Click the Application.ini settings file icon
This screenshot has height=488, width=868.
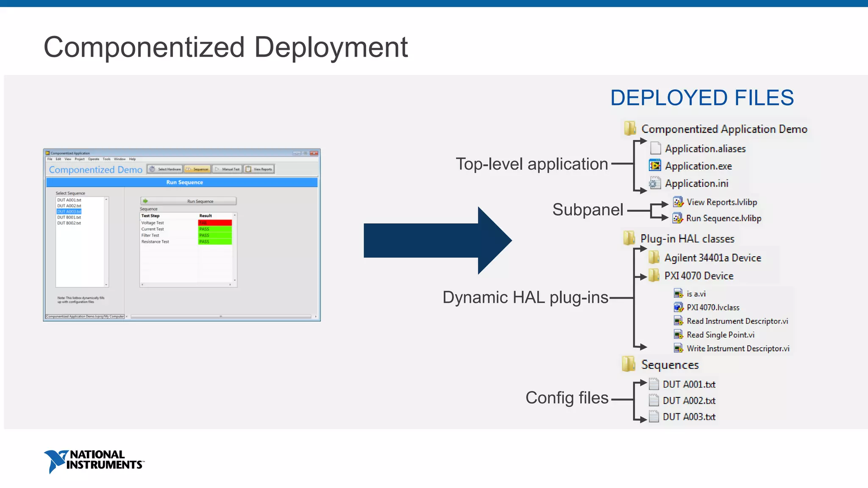coord(655,183)
